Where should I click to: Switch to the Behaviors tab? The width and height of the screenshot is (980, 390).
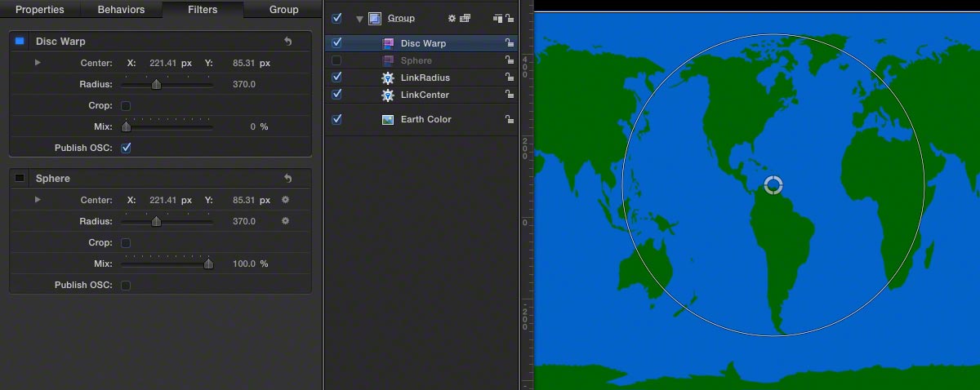tap(121, 10)
